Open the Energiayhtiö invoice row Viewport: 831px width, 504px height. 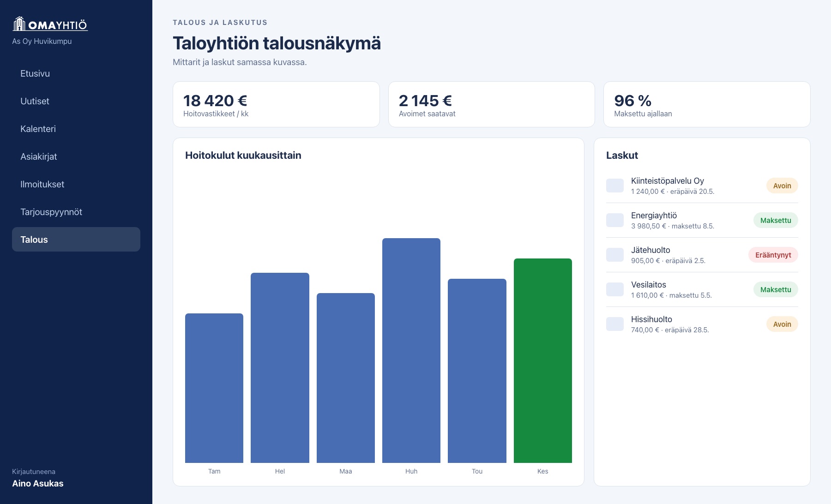click(x=702, y=220)
